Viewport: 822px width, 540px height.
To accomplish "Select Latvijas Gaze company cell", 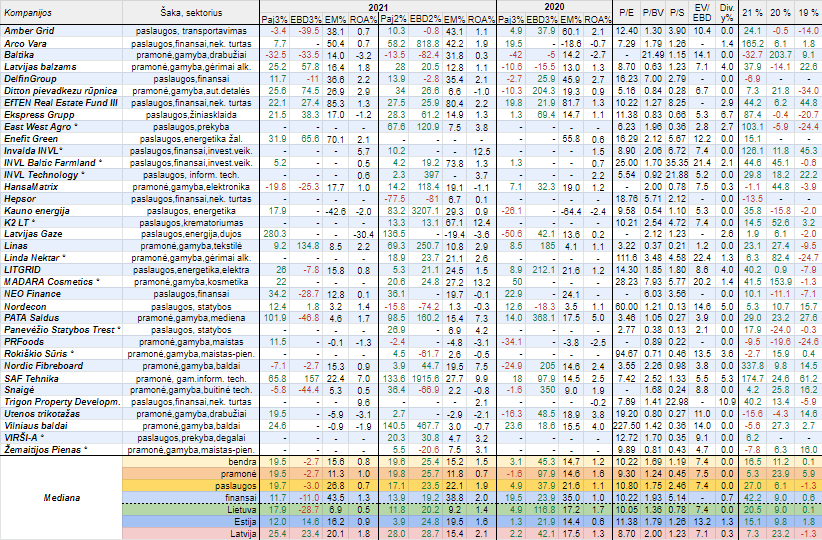I will pyautogui.click(x=61, y=234).
